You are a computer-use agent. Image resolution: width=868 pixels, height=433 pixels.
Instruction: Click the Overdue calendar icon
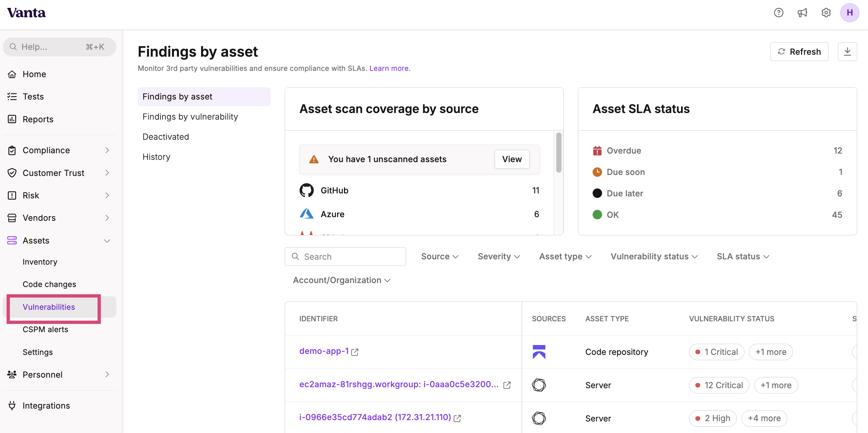tap(597, 151)
